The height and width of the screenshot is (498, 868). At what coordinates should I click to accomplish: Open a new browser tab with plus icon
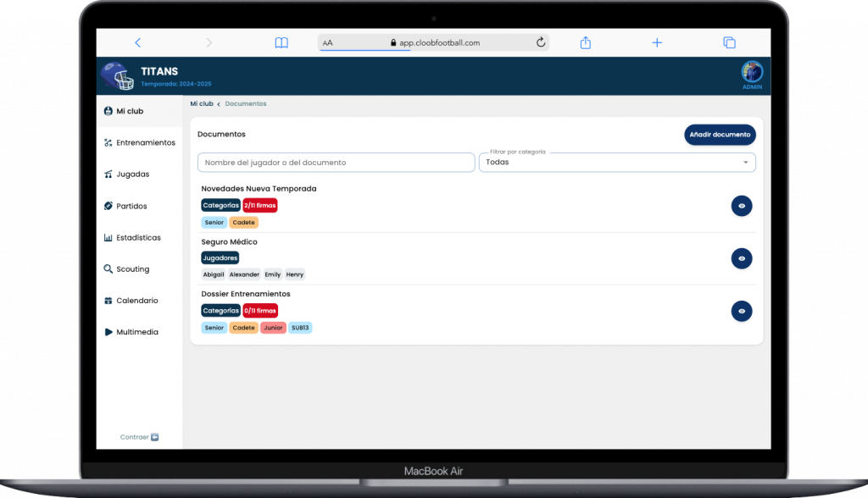[656, 42]
